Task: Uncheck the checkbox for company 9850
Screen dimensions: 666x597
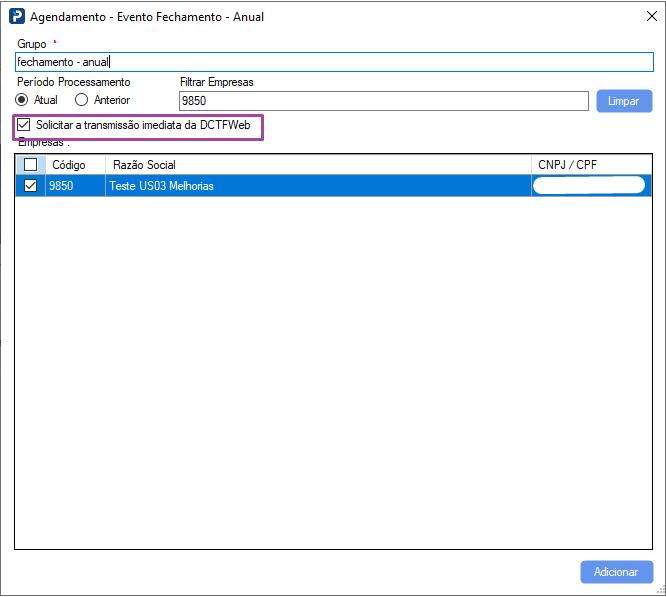Action: tap(31, 186)
